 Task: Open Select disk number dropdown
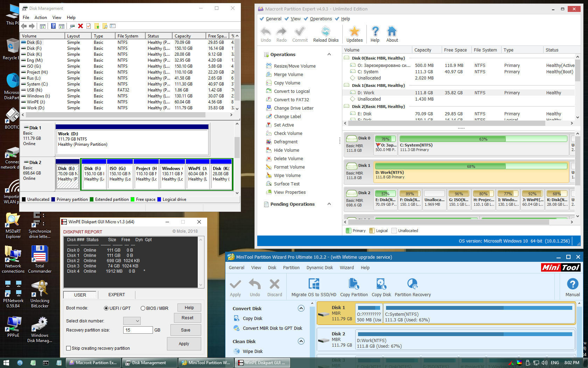(132, 321)
